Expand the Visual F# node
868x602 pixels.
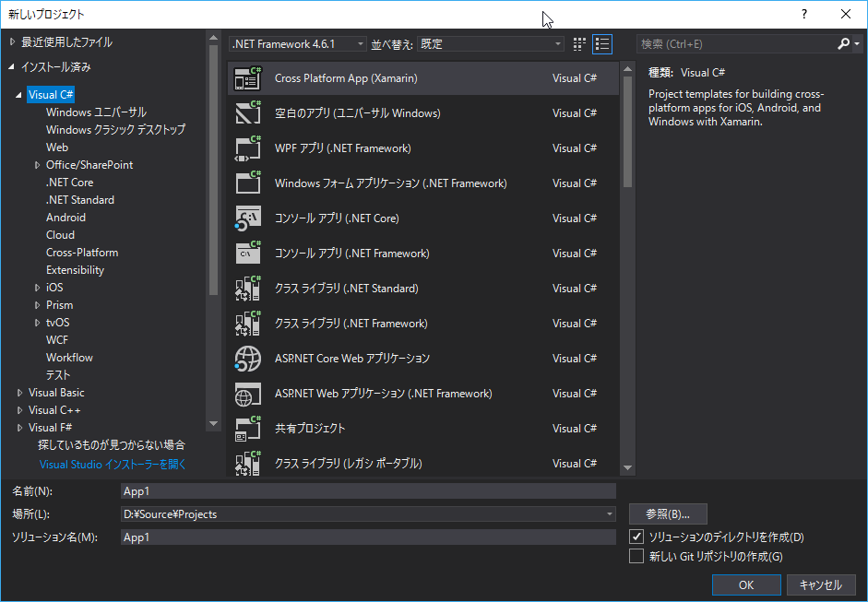coord(19,428)
